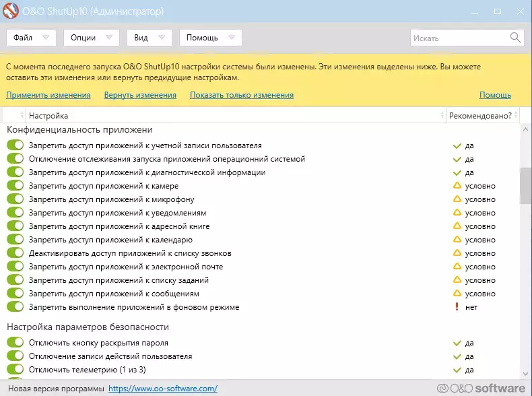Select the Настройка параметров безопасности group header
532x396 pixels.
click(x=88, y=327)
